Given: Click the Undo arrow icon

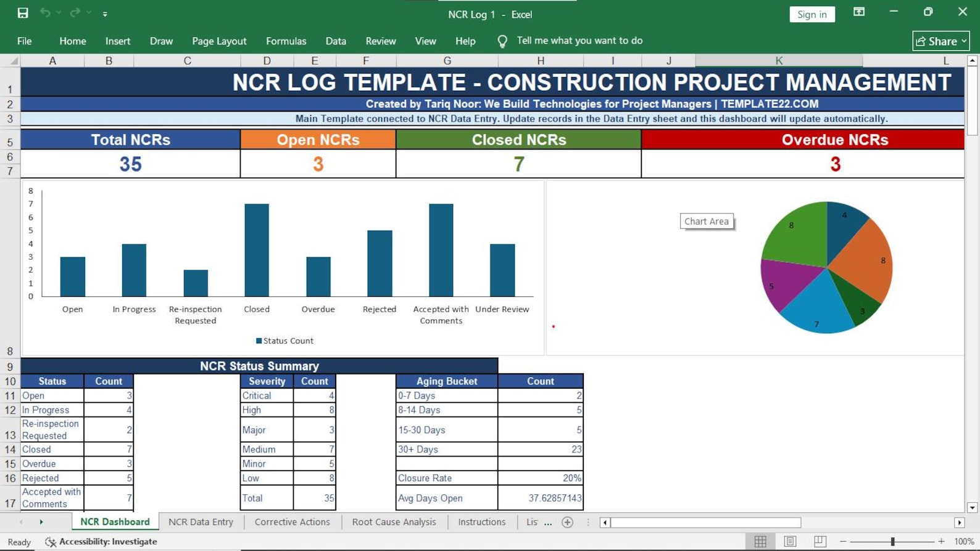Looking at the screenshot, I should pyautogui.click(x=45, y=13).
